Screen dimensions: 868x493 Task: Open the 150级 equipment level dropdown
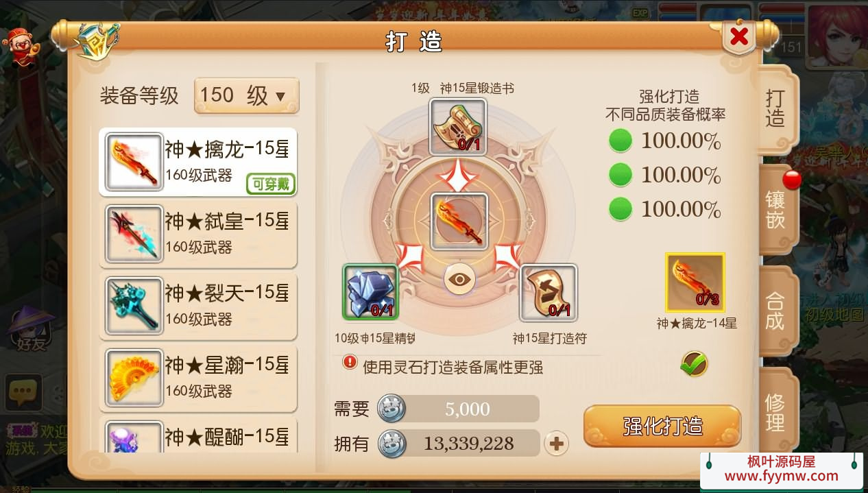click(247, 95)
